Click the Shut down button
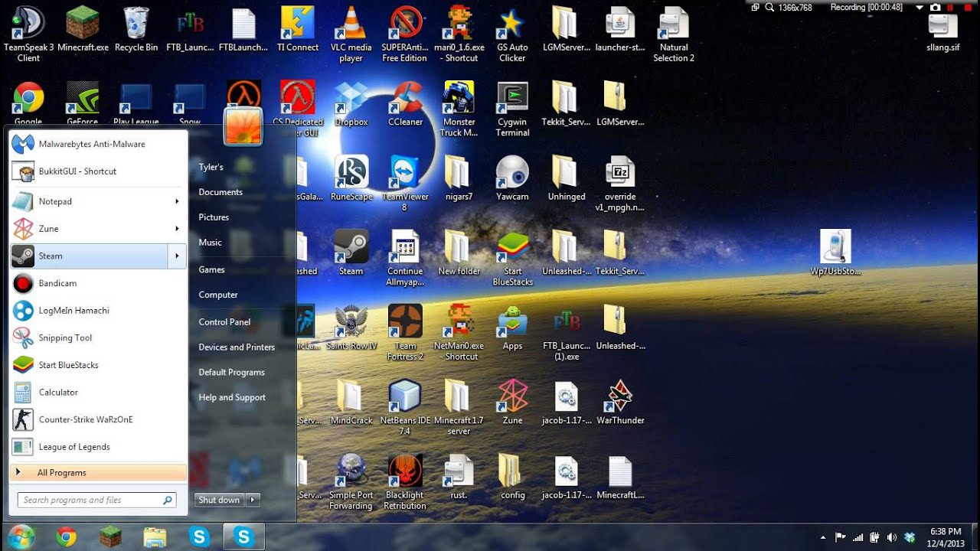The height and width of the screenshot is (551, 980). click(220, 500)
